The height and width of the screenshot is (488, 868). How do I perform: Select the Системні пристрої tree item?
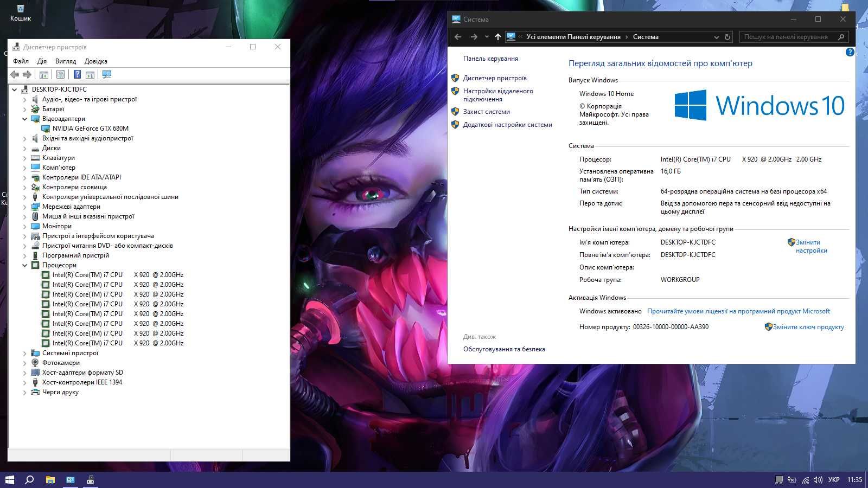tap(70, 353)
